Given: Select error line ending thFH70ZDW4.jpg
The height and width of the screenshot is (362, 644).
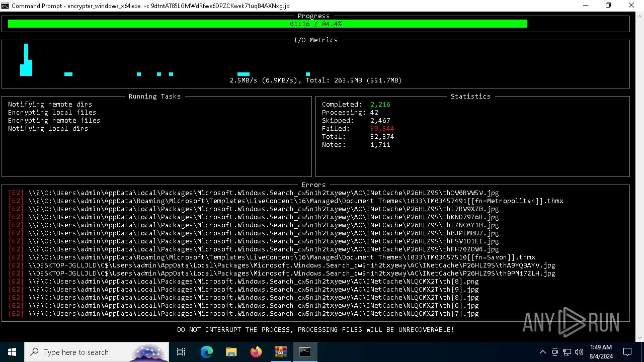Looking at the screenshot, I should [254, 249].
